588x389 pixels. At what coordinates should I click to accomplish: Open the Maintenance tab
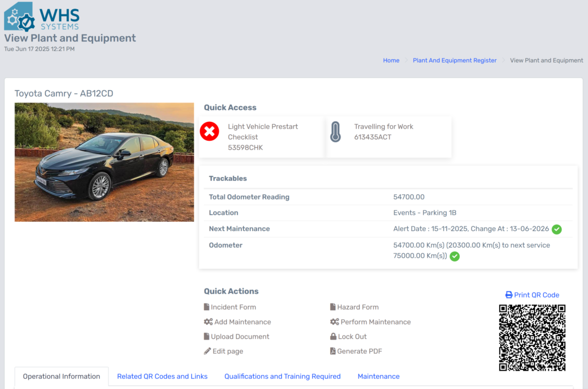point(378,376)
